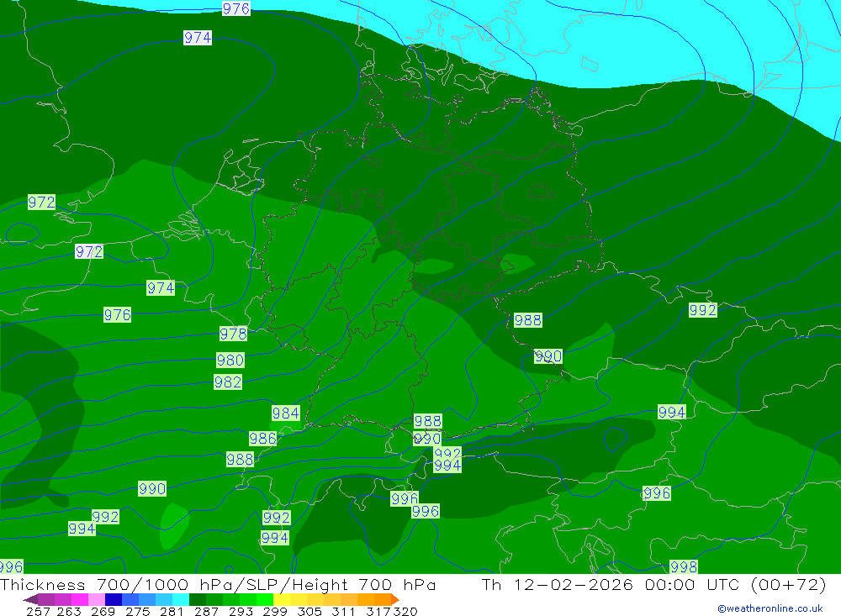
Task: Click the legend value '275'
Action: point(137,612)
